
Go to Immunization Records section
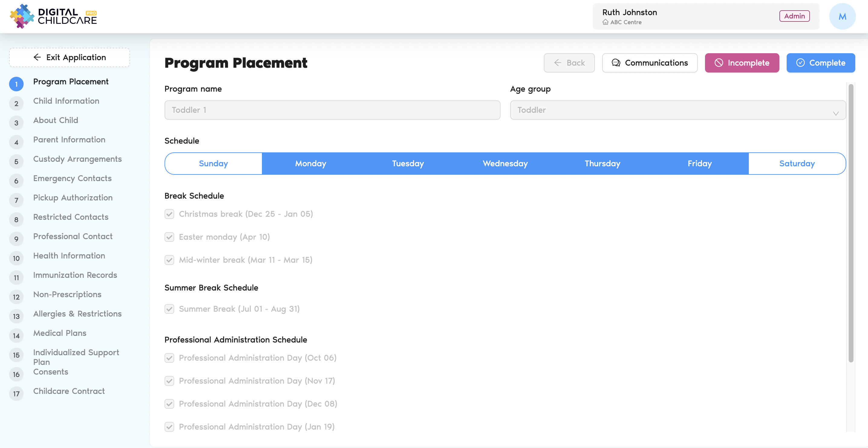[x=75, y=275]
